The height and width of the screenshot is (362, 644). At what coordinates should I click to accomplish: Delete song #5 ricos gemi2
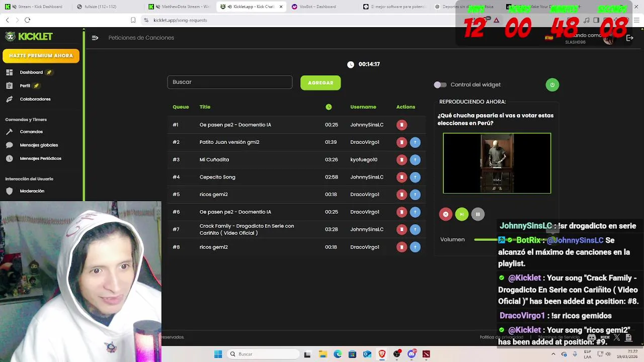(x=401, y=195)
